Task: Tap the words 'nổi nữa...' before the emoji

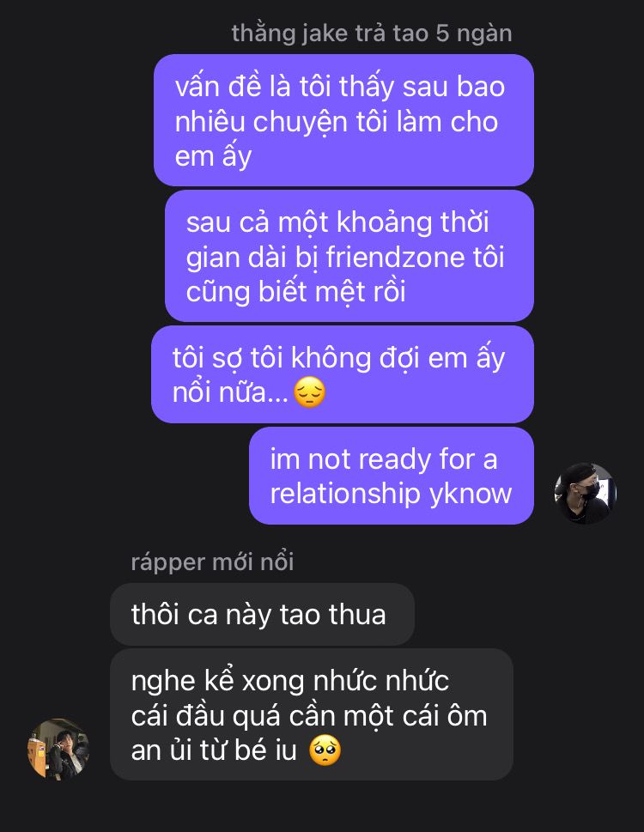Action: [x=230, y=392]
